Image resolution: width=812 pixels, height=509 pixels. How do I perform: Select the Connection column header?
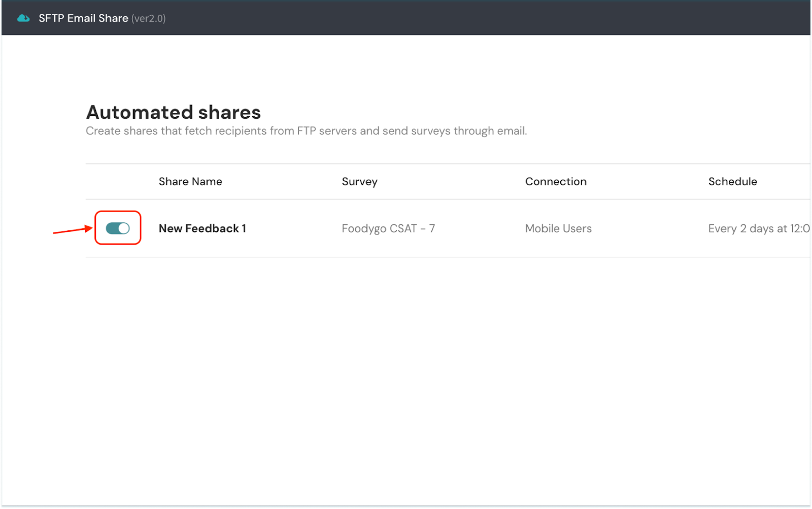(x=556, y=182)
